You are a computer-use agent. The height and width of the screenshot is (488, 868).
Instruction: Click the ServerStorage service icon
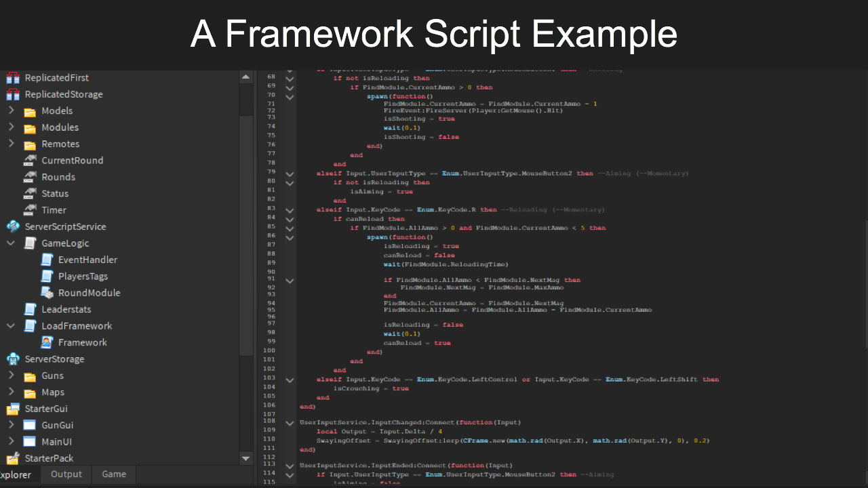[13, 359]
